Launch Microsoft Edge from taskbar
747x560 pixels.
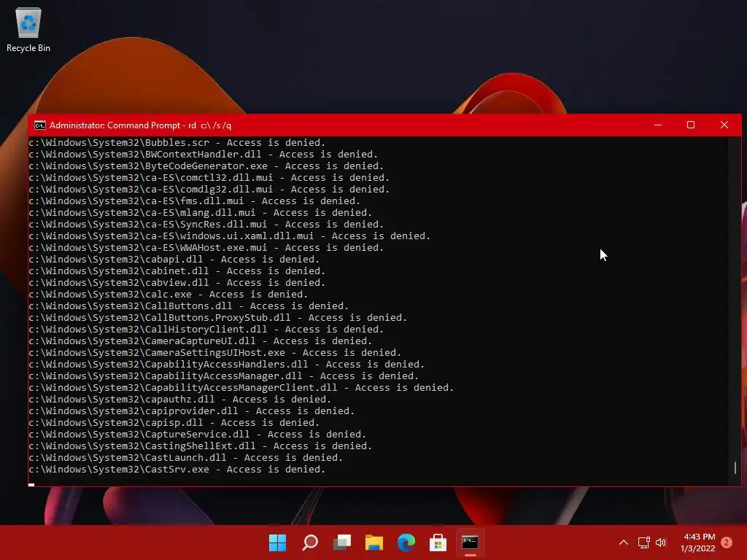(x=406, y=542)
